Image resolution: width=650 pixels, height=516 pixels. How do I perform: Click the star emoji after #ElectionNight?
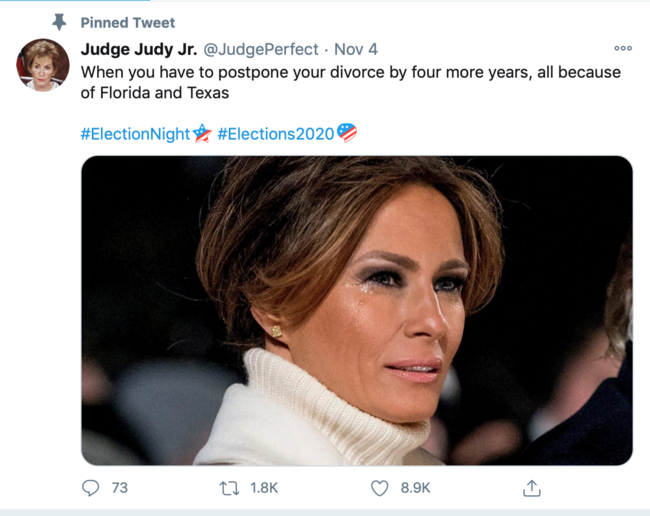203,133
